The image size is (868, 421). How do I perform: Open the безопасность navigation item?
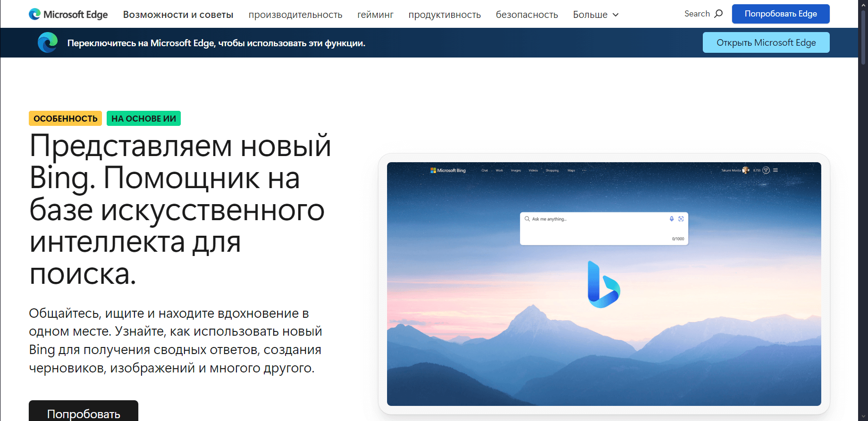(527, 15)
